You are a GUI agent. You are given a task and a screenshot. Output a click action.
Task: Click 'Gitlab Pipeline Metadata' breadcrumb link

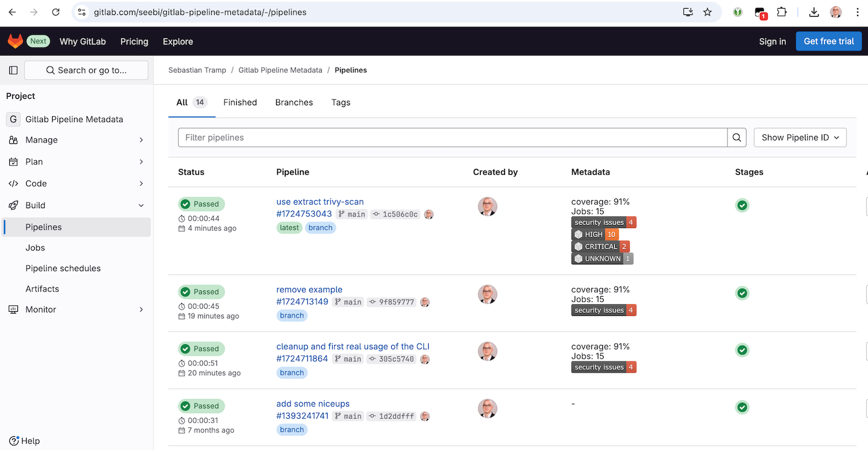280,70
